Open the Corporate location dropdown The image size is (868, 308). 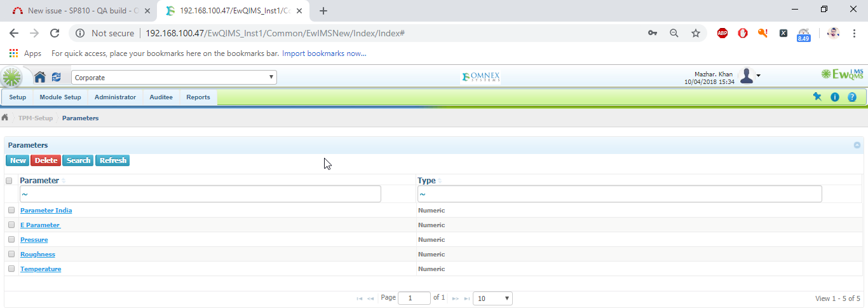point(174,78)
